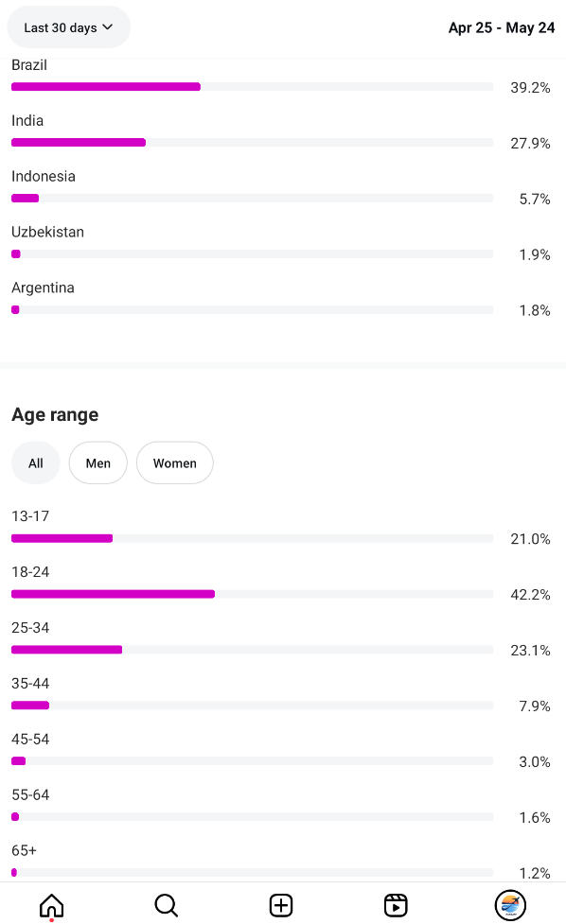Click the 18-24 age range bar
The height and width of the screenshot is (924, 566).
253,594
